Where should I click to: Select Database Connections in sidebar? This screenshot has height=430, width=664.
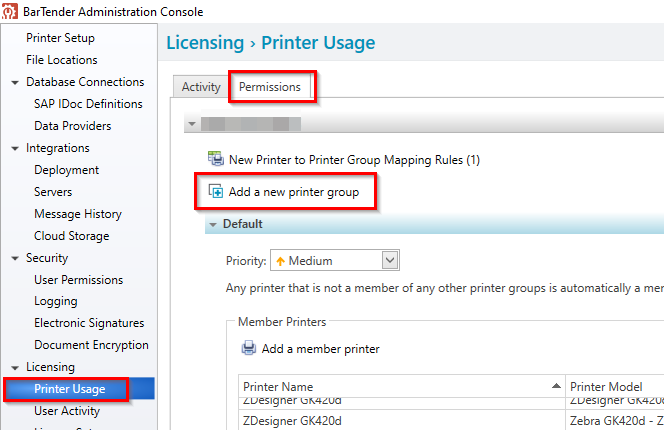[x=85, y=82]
